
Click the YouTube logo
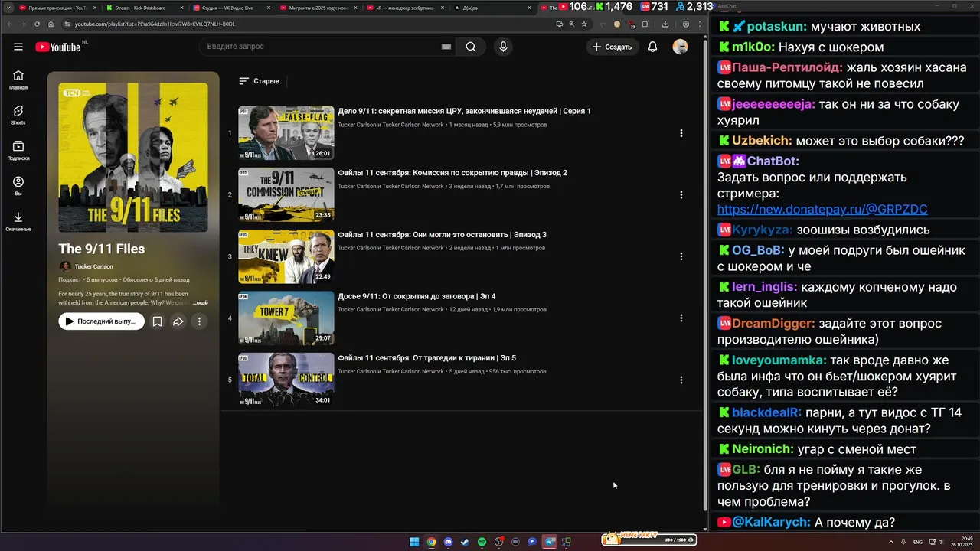[x=57, y=47]
